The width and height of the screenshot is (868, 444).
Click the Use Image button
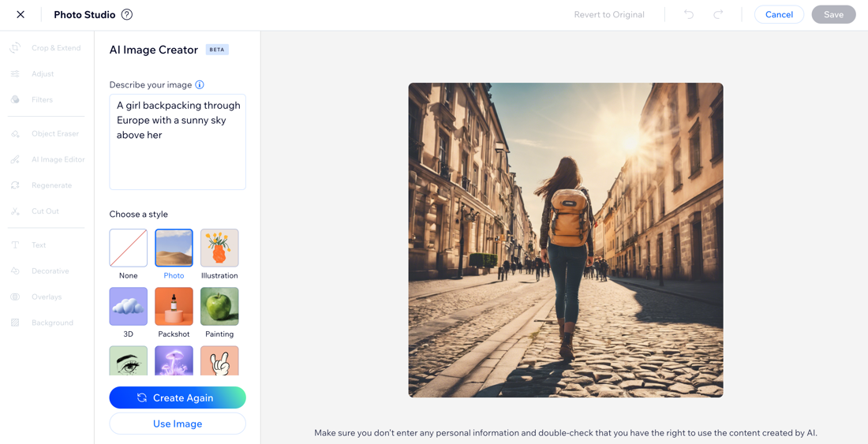178,423
